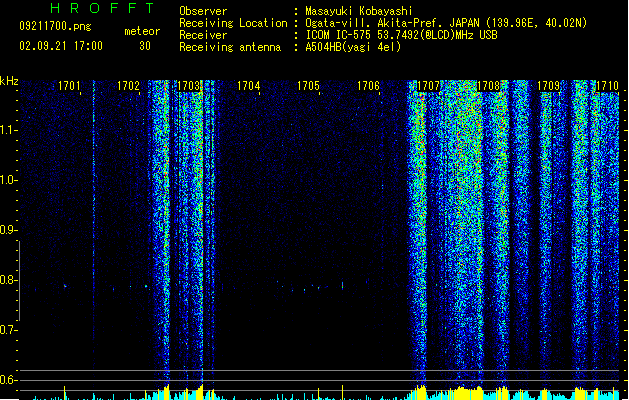This screenshot has width=629, height=400.
Task: Click the kHz axis unit label
Action: click(x=9, y=81)
